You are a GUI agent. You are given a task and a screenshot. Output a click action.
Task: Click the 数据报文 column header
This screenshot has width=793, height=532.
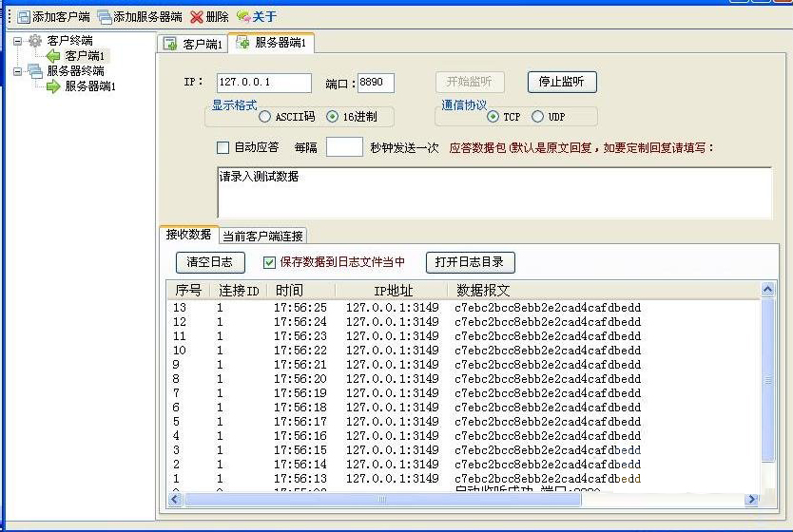click(x=604, y=291)
